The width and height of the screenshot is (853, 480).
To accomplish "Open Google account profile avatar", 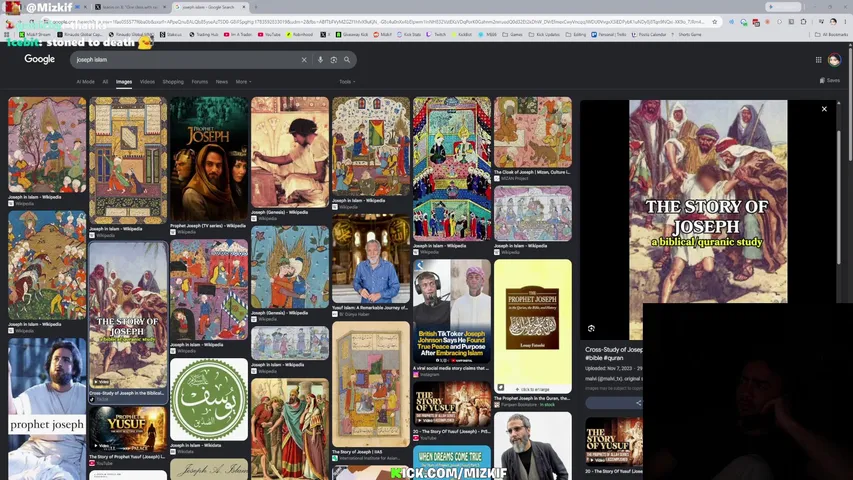I will (834, 60).
